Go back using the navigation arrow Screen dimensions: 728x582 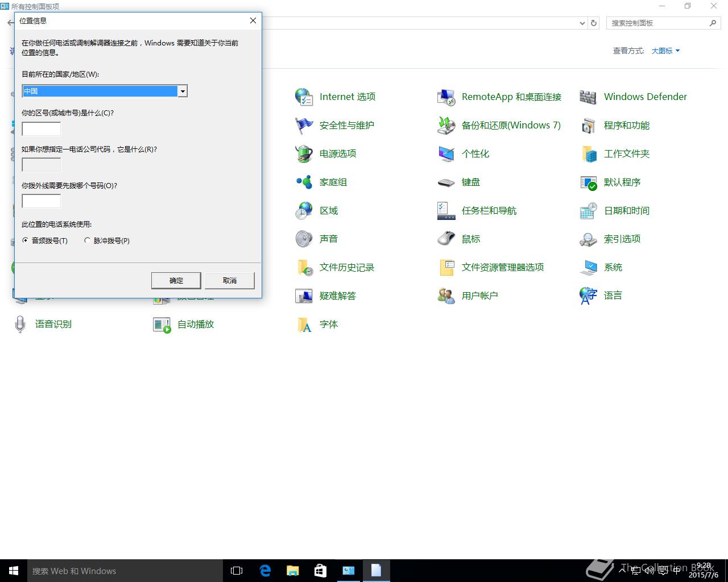[x=11, y=23]
